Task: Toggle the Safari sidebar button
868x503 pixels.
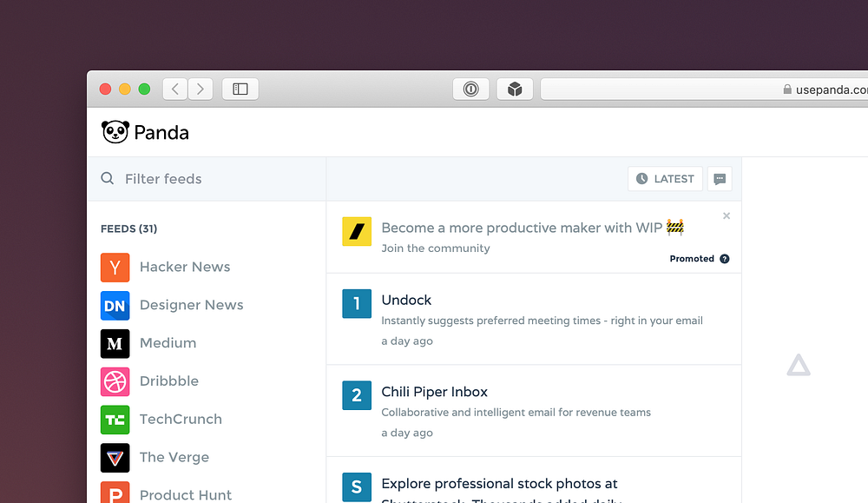Action: [x=240, y=89]
